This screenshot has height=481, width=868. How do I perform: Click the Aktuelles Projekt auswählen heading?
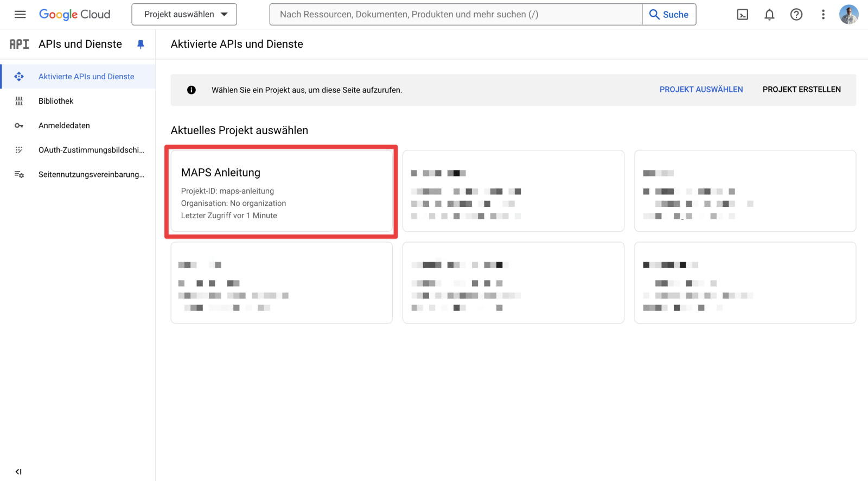239,130
